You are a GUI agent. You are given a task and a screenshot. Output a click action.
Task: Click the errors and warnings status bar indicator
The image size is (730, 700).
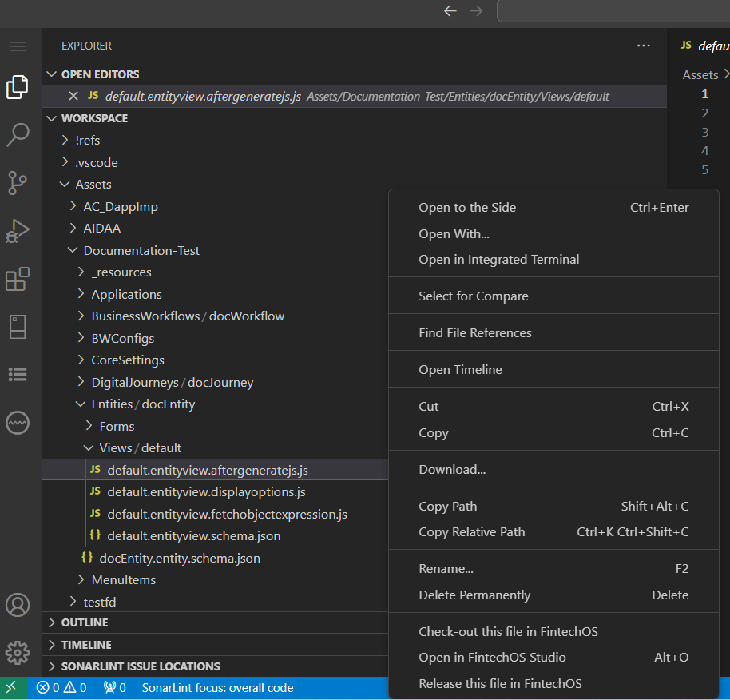click(62, 687)
